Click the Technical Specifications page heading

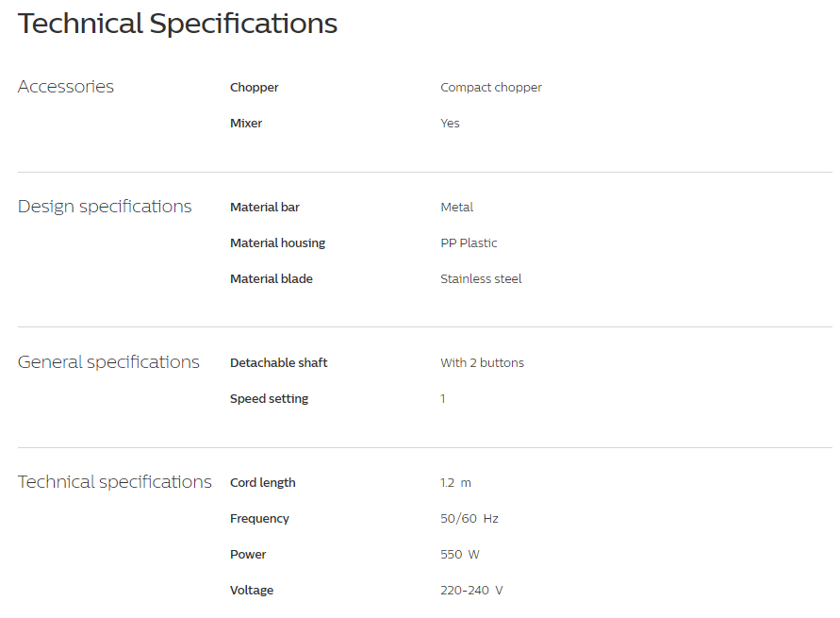point(177,24)
